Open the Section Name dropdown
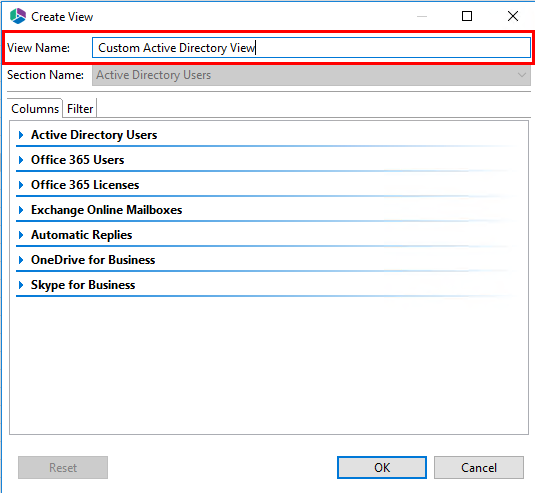The width and height of the screenshot is (535, 493). [311, 75]
